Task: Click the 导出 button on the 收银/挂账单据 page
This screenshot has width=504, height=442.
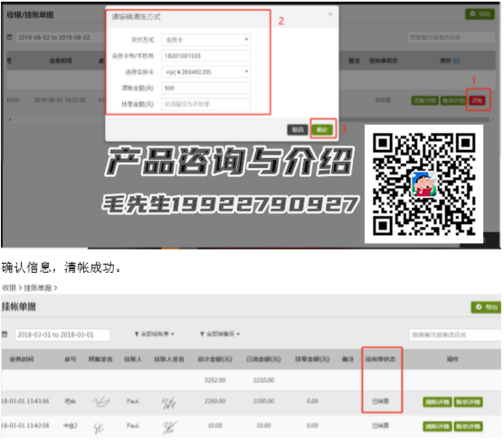Action: [x=480, y=14]
